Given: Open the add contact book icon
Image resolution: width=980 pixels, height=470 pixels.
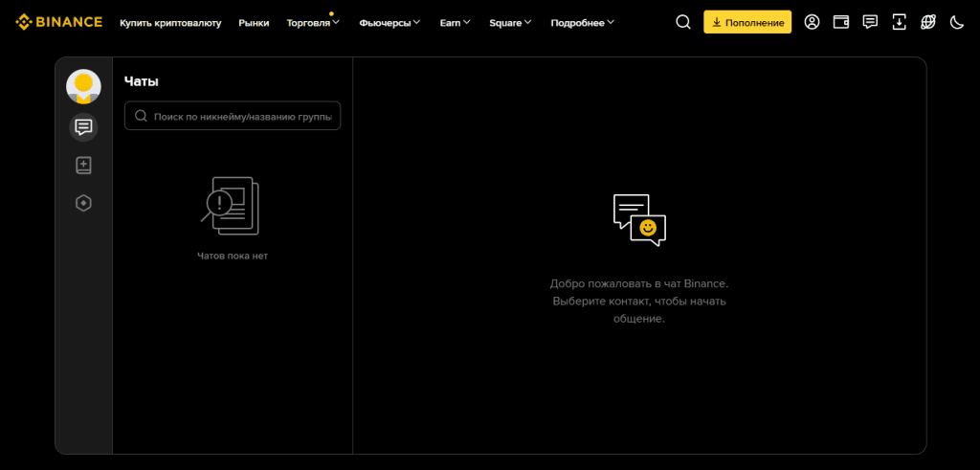Looking at the screenshot, I should pyautogui.click(x=83, y=166).
